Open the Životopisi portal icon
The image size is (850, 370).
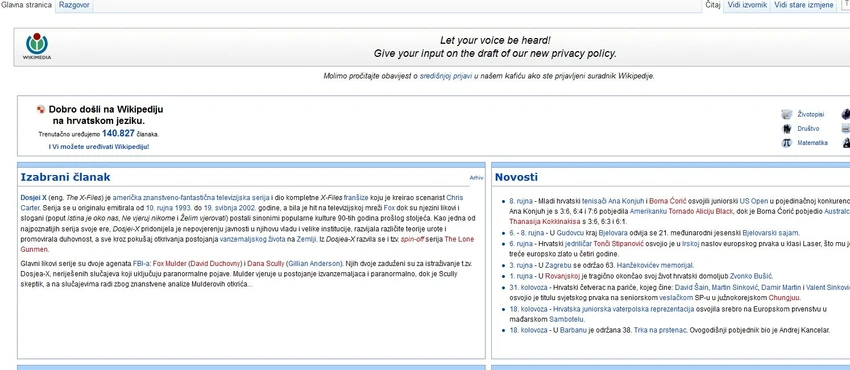click(787, 114)
